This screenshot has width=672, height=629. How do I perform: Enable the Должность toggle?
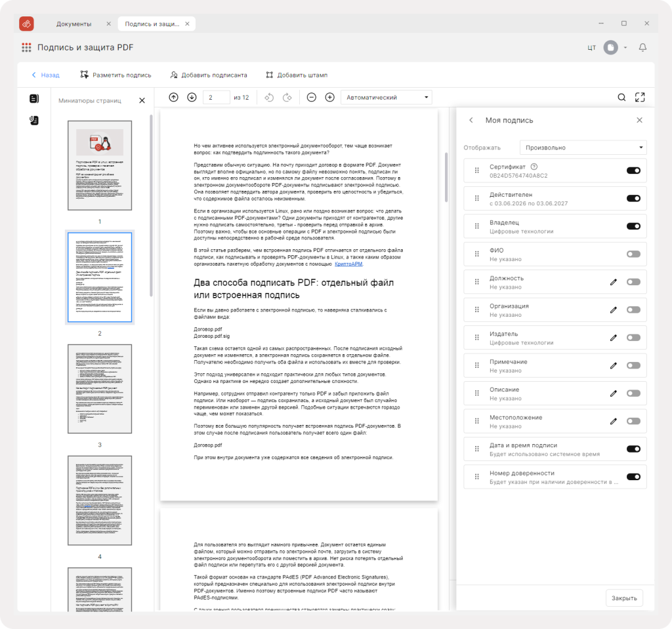pyautogui.click(x=633, y=282)
